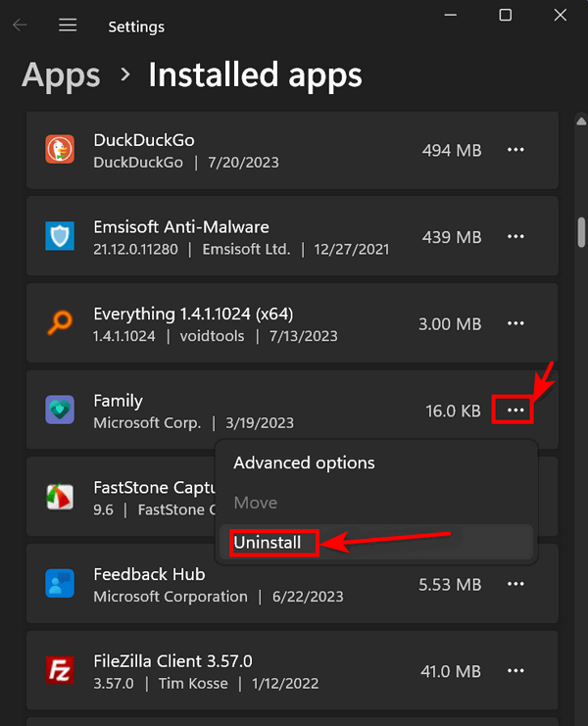Click the Emsisoft Ltd. publisher text

[246, 249]
